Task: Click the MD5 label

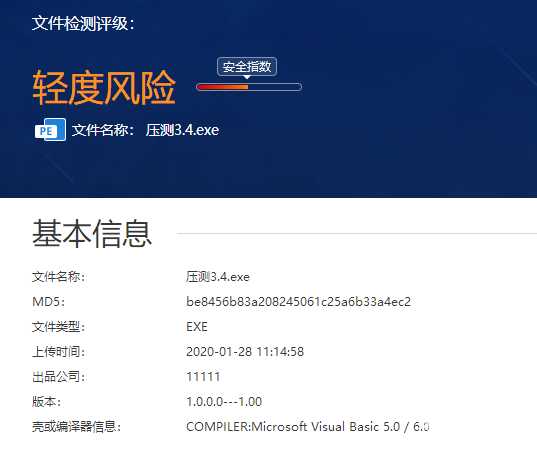Action: [x=48, y=302]
